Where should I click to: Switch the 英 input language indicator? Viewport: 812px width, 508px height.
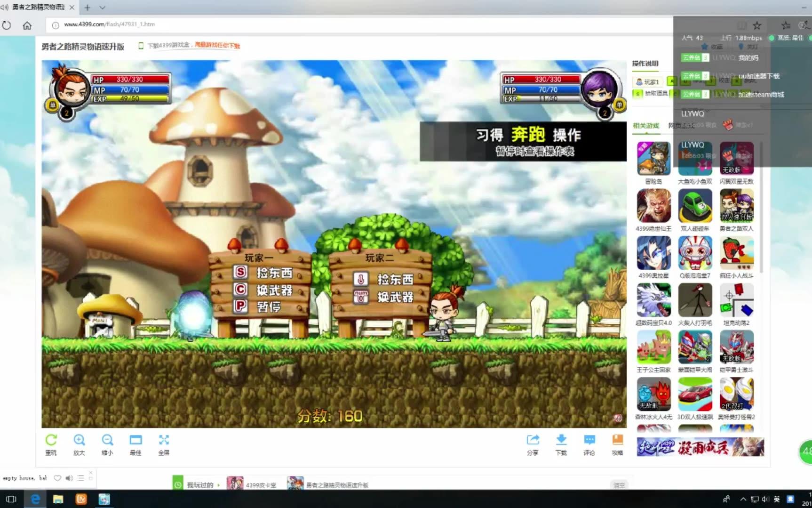click(777, 499)
